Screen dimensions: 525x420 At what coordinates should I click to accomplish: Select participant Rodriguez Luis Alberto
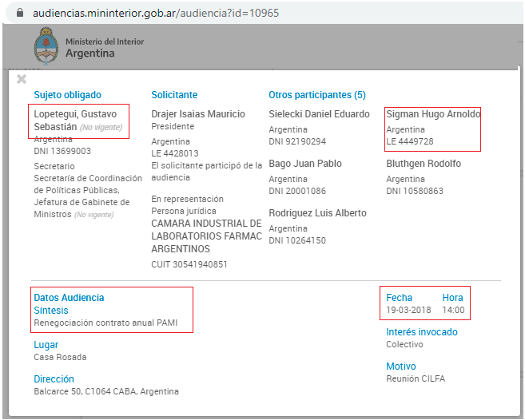[317, 213]
